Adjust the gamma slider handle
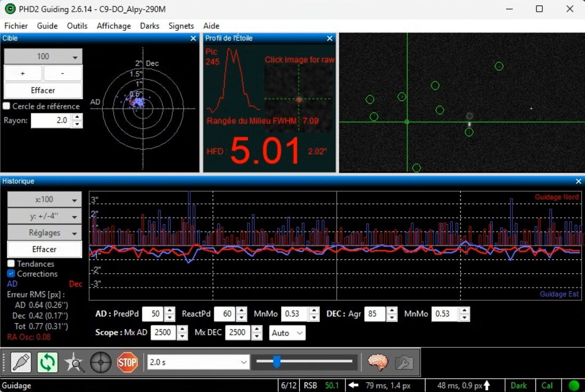This screenshot has height=392, width=585. (x=276, y=361)
